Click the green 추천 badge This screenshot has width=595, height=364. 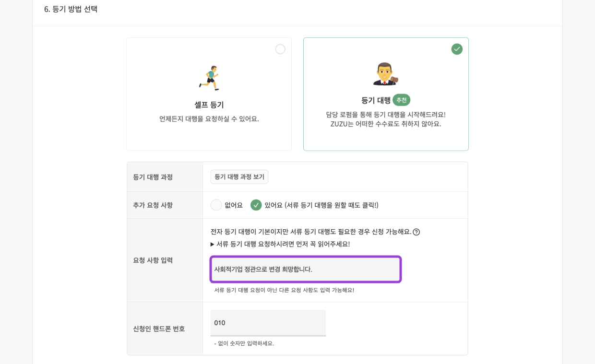click(401, 100)
